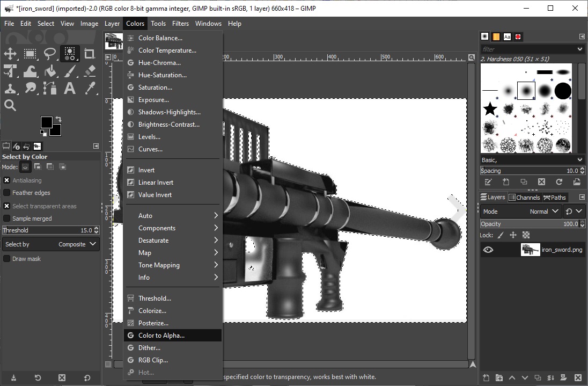Image resolution: width=588 pixels, height=386 pixels.
Task: Toggle the Sample merged option
Action: pos(7,219)
